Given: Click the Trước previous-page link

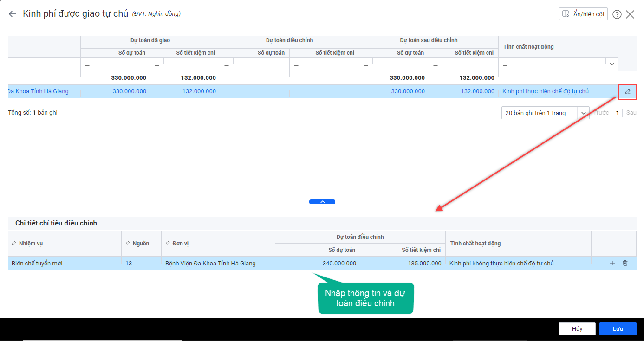Looking at the screenshot, I should pos(601,113).
